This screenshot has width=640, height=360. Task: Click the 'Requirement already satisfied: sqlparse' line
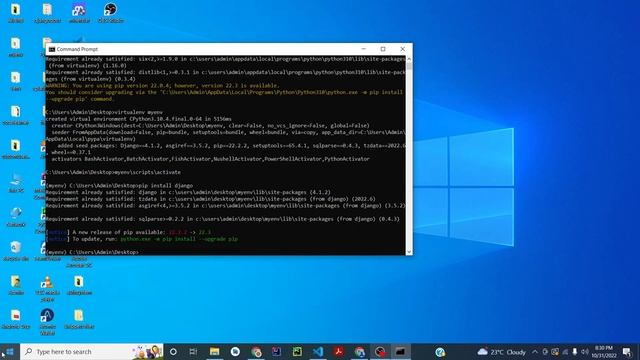point(222,219)
